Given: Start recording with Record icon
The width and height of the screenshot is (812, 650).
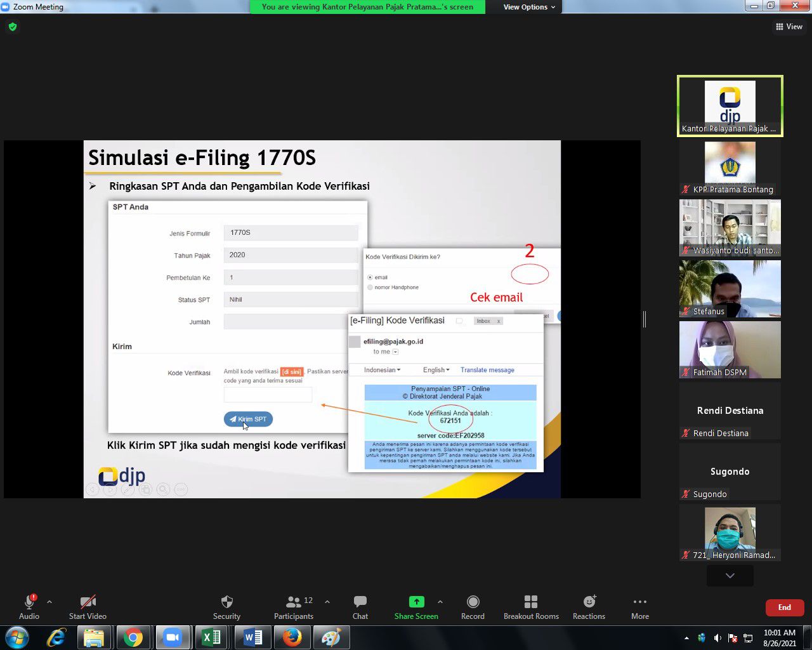Looking at the screenshot, I should click(473, 602).
